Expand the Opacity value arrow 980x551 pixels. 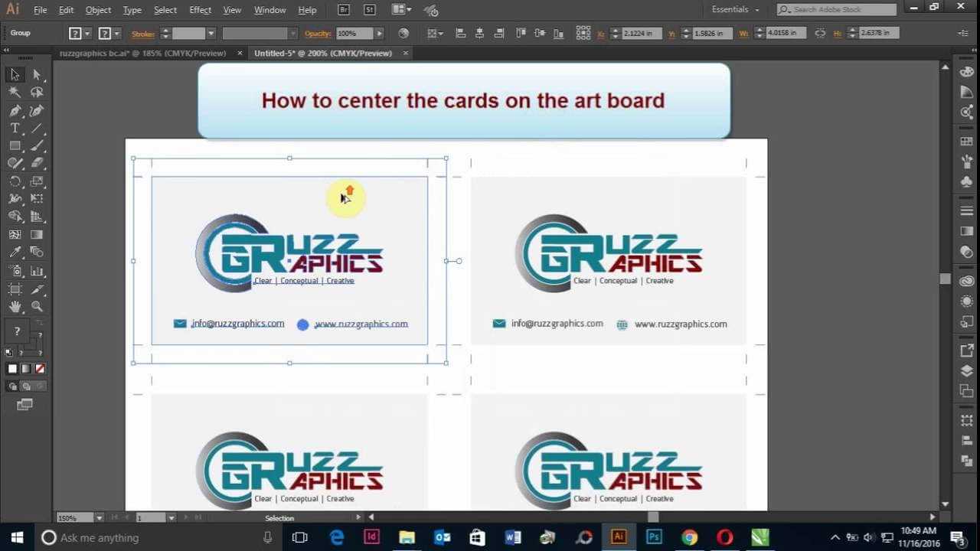(378, 34)
